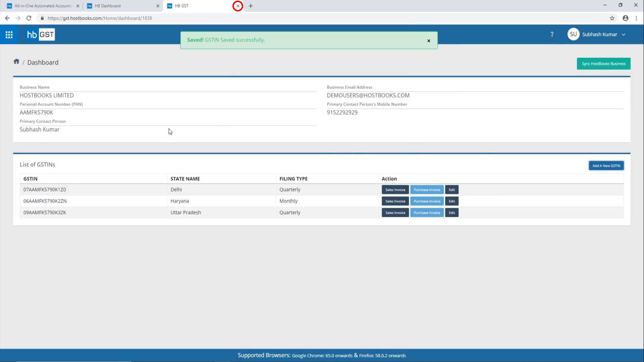Click the SU user avatar
Viewport: 644px width, 362px height.
point(573,34)
